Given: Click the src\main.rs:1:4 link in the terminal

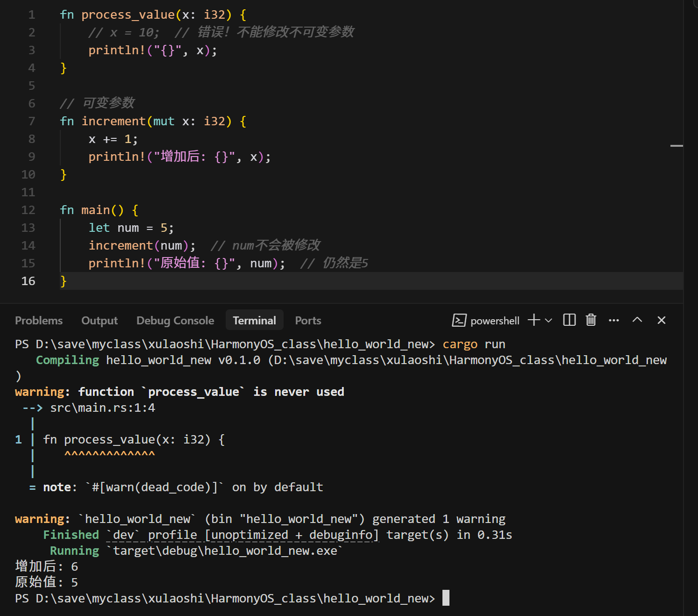Looking at the screenshot, I should pyautogui.click(x=103, y=408).
